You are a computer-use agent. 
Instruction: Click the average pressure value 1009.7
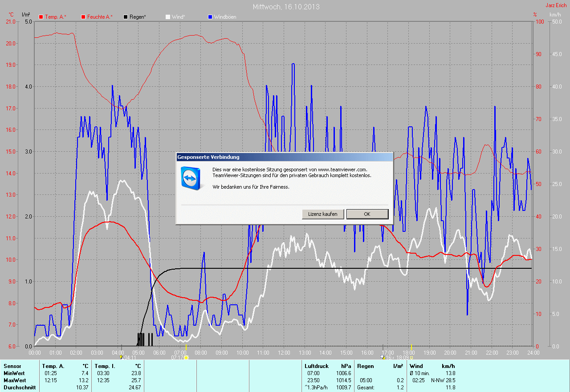click(x=343, y=388)
